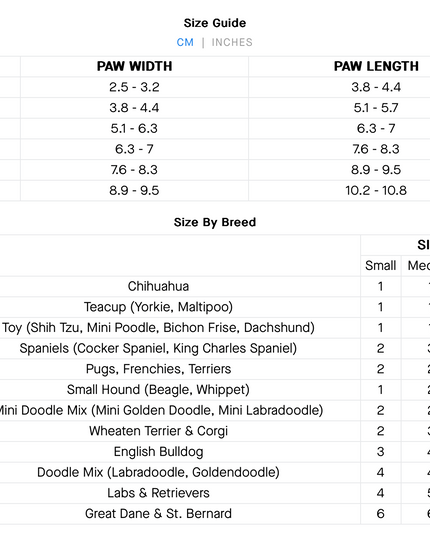The width and height of the screenshot is (430, 537).
Task: Switch units to CM
Action: [x=185, y=42]
